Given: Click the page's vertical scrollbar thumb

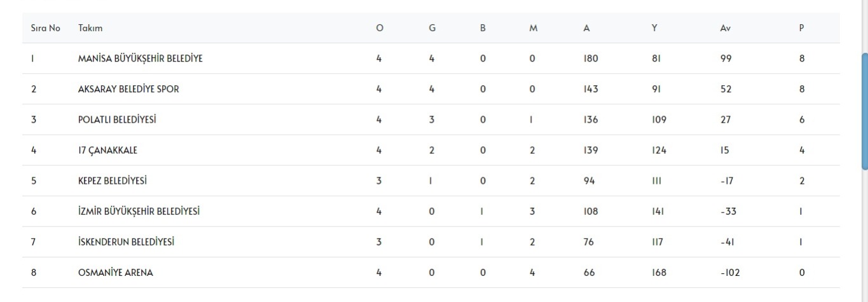Looking at the screenshot, I should [x=864, y=111].
